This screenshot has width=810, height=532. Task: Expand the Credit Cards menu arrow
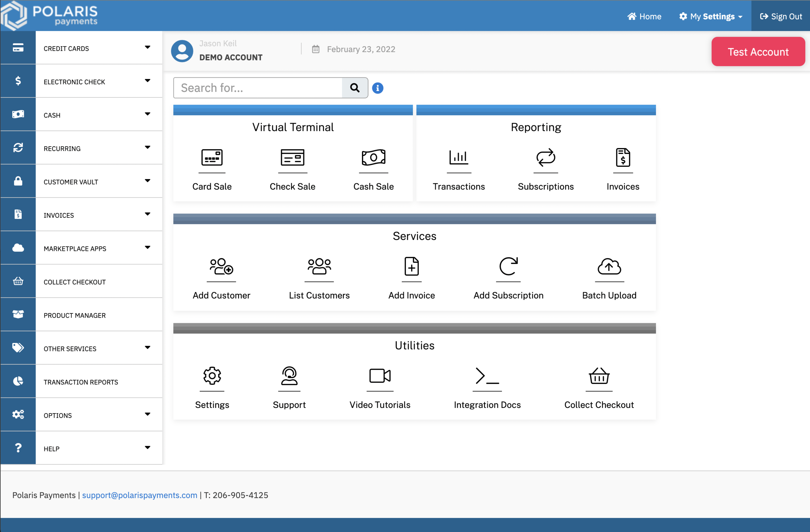(x=147, y=47)
